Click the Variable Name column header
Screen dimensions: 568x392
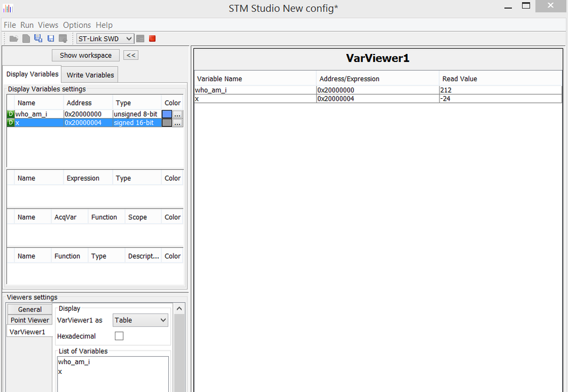point(255,78)
